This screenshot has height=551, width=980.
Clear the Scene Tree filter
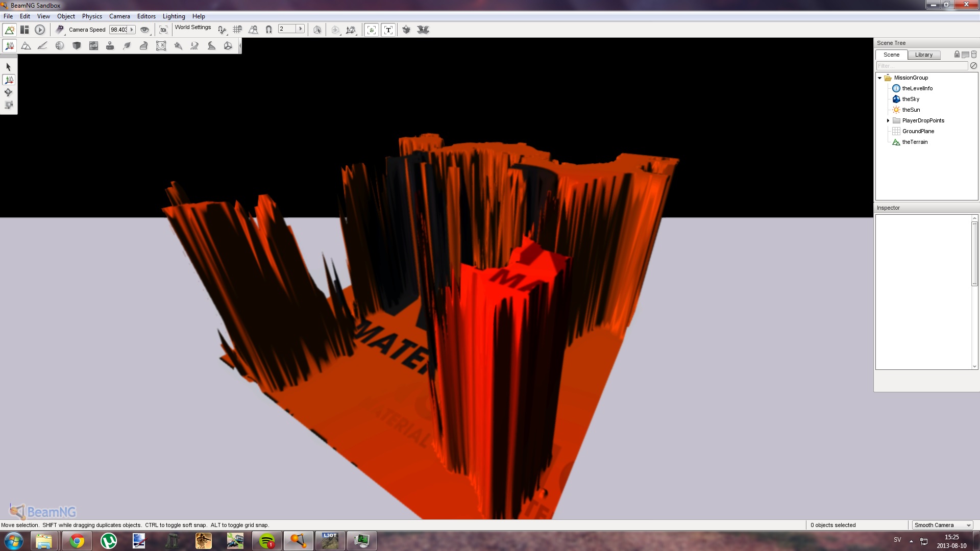(973, 66)
